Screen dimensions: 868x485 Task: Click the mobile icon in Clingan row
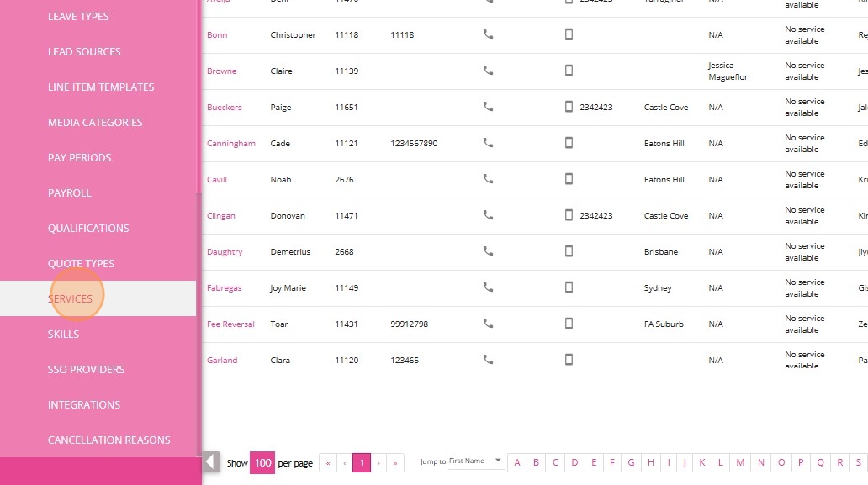coord(569,214)
